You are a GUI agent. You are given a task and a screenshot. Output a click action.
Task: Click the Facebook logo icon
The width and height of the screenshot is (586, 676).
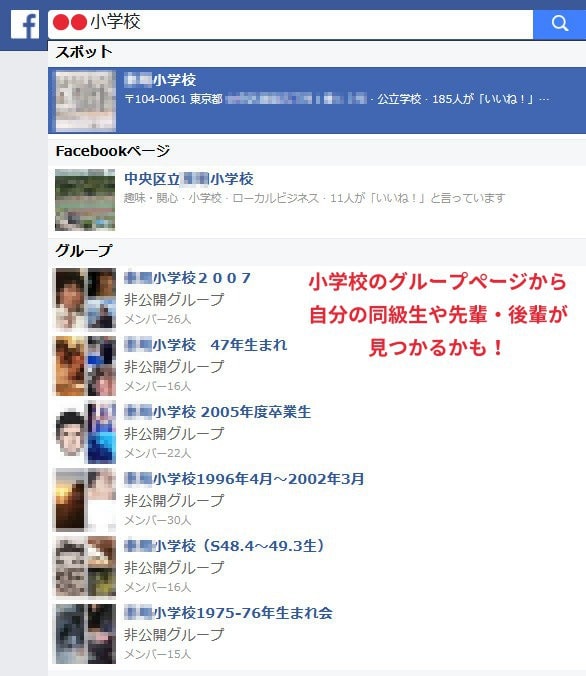pyautogui.click(x=25, y=25)
